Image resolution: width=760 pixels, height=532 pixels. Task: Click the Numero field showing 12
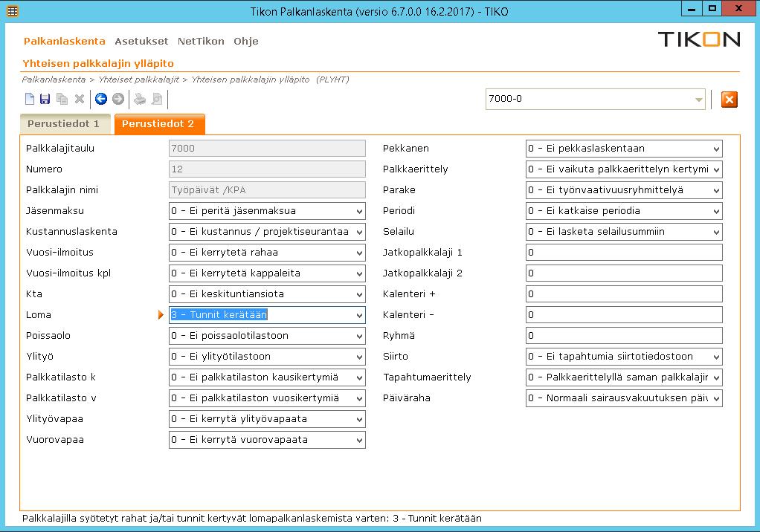(267, 169)
